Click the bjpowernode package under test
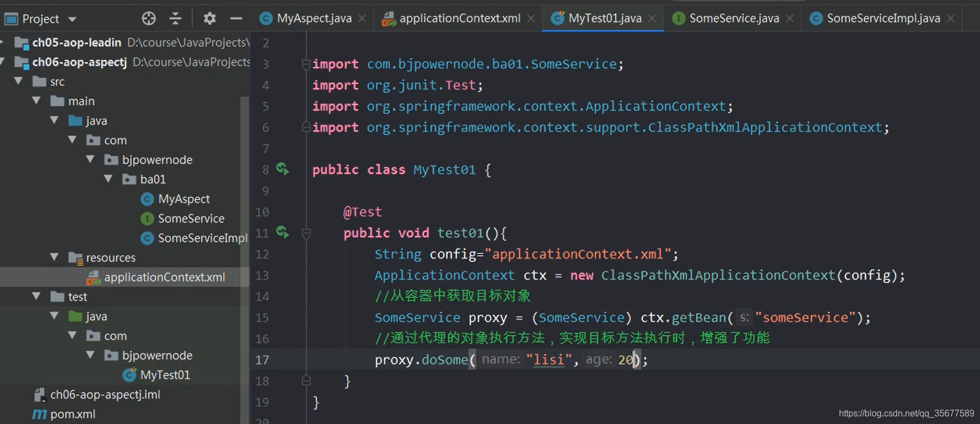This screenshot has height=424, width=980. (x=157, y=355)
